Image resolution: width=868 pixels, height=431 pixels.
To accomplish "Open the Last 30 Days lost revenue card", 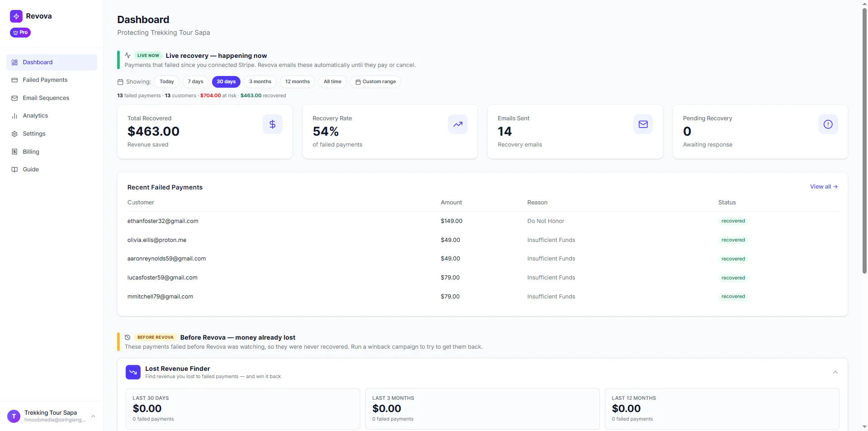I will [x=243, y=409].
